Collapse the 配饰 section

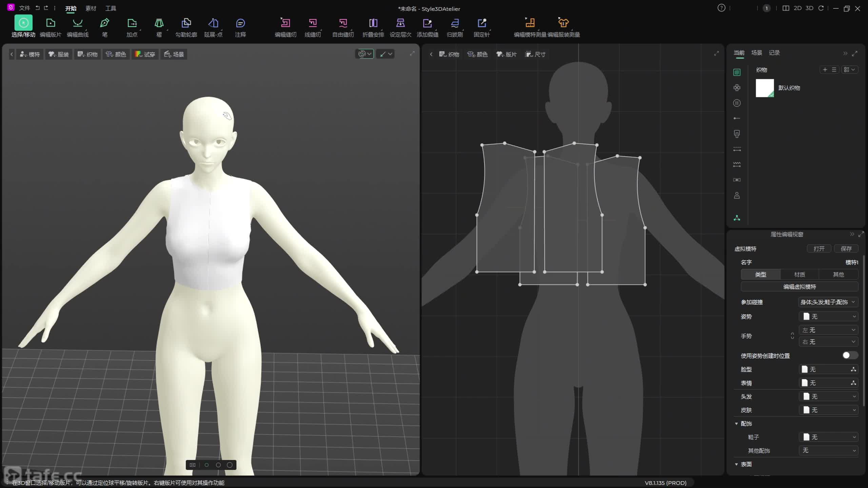[736, 424]
